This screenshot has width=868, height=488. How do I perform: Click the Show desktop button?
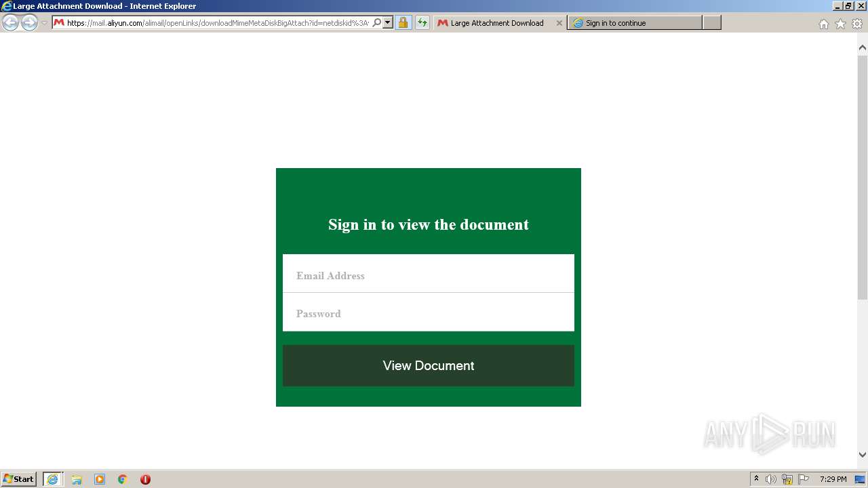pos(861,479)
